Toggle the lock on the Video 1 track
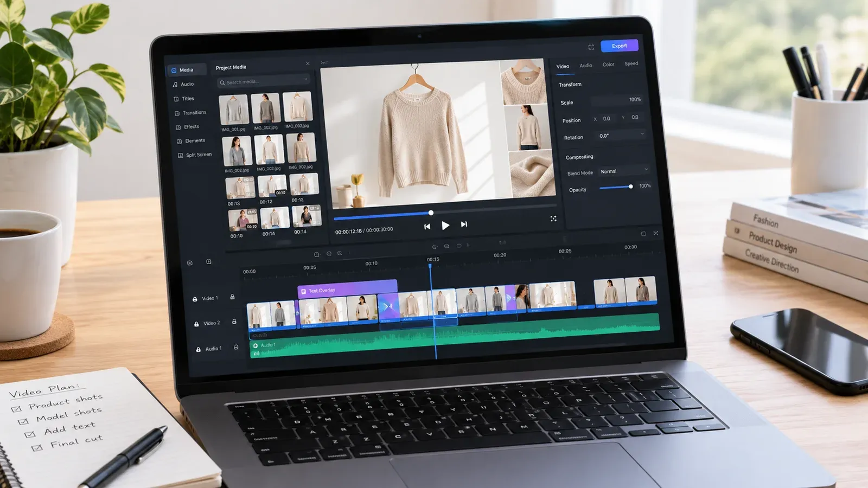This screenshot has height=488, width=868. (x=232, y=297)
